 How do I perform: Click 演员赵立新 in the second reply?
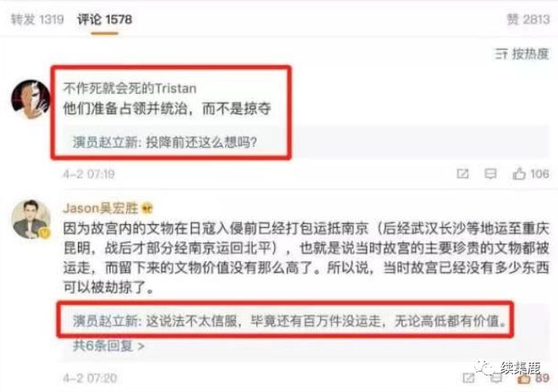tap(105, 321)
